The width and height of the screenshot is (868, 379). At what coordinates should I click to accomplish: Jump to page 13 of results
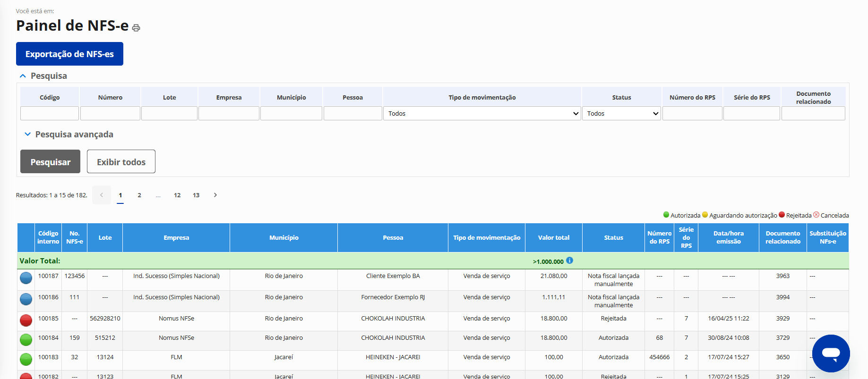click(x=196, y=195)
